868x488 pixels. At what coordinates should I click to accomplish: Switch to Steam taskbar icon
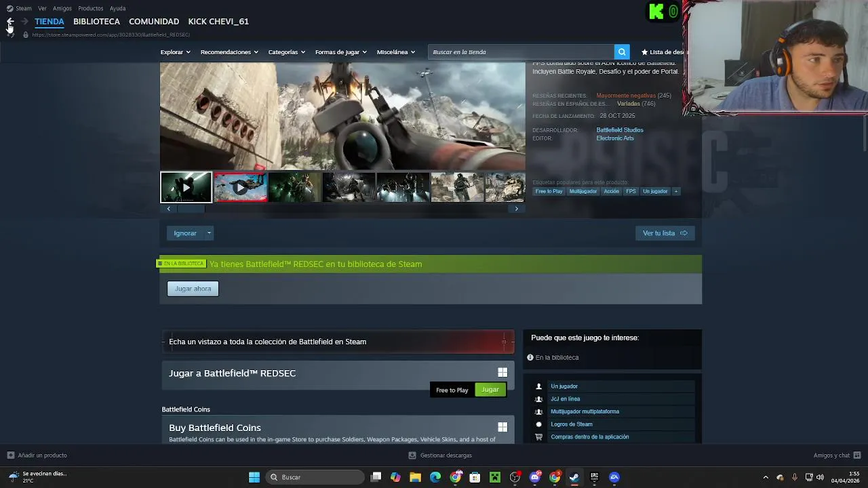(x=574, y=477)
